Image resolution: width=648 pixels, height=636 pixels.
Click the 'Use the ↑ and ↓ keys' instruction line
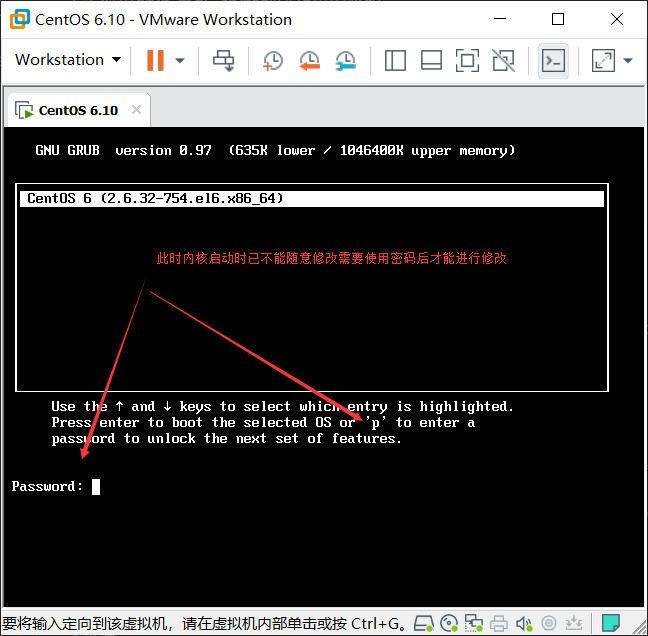(283, 406)
